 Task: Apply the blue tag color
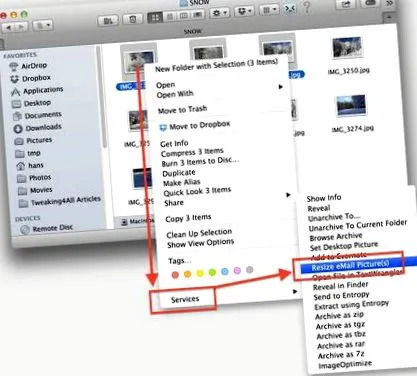tap(225, 272)
